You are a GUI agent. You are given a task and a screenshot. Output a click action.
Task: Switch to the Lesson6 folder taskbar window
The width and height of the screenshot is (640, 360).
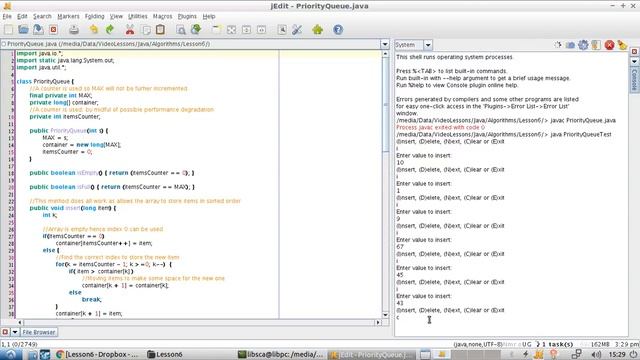point(165,354)
